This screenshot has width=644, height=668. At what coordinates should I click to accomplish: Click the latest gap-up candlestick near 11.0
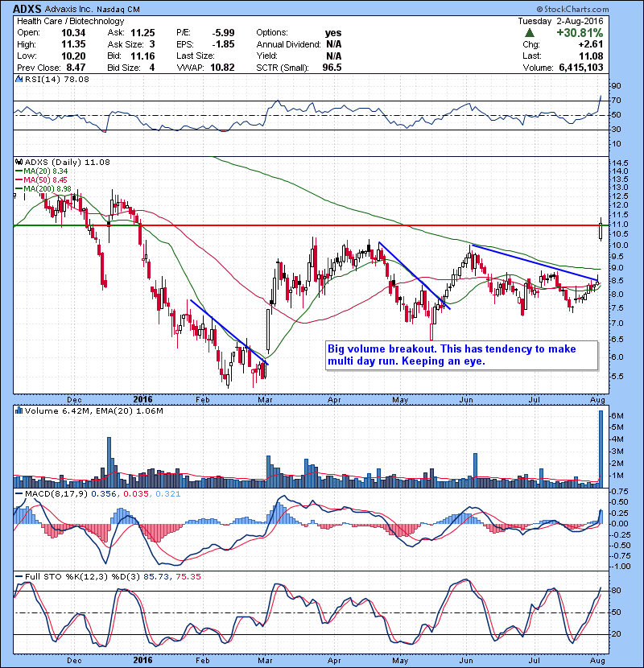point(601,229)
